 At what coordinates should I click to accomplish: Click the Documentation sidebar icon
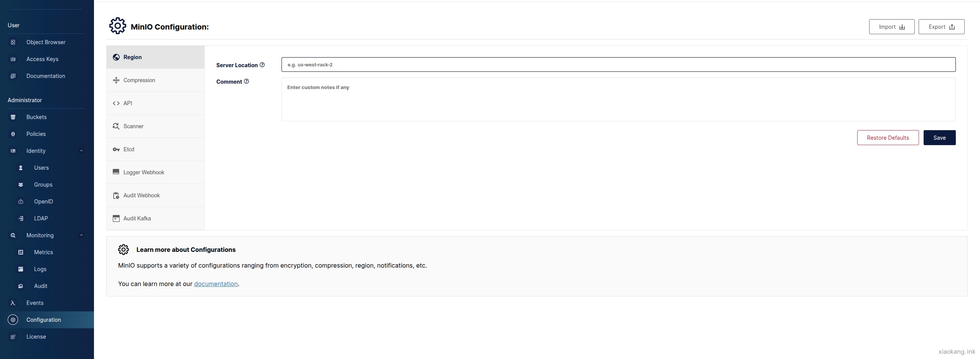tap(13, 76)
